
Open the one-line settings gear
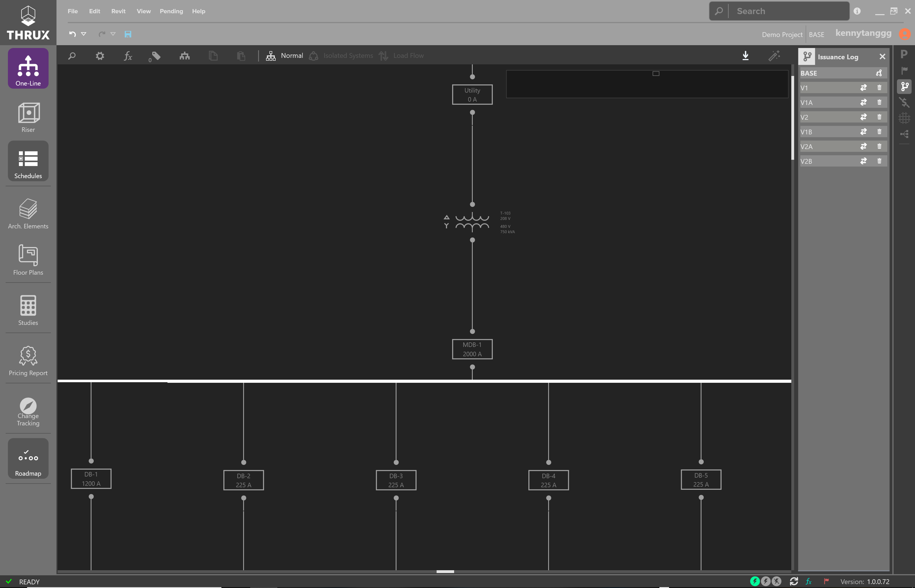pos(100,56)
